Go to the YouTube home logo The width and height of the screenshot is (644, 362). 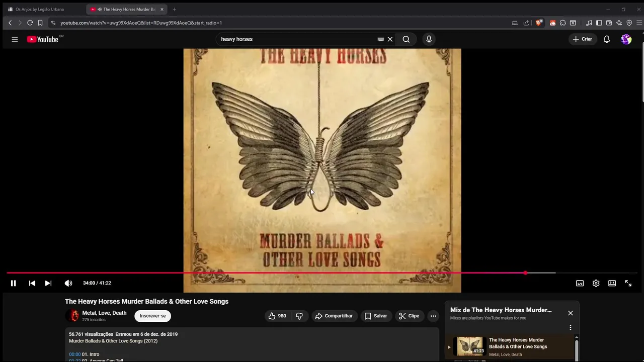(x=43, y=39)
